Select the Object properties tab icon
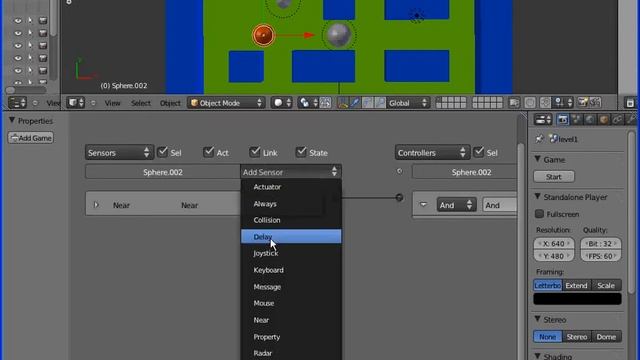This screenshot has height=360, width=640. (x=603, y=120)
